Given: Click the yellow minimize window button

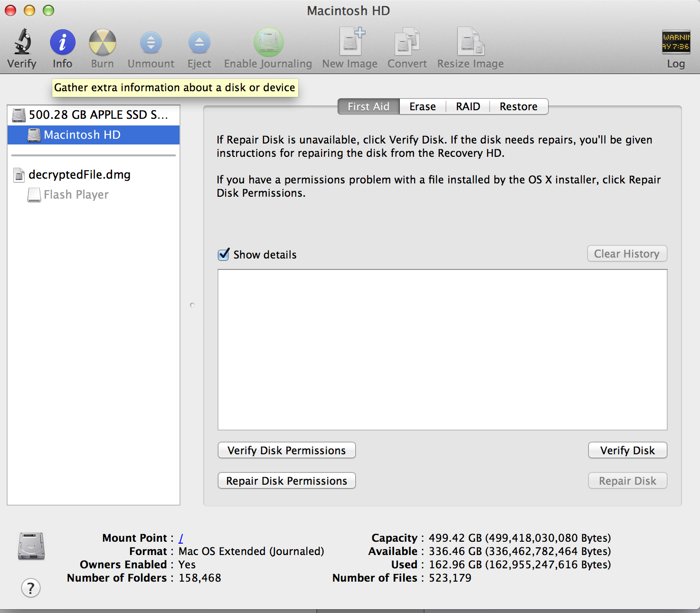Looking at the screenshot, I should (29, 10).
